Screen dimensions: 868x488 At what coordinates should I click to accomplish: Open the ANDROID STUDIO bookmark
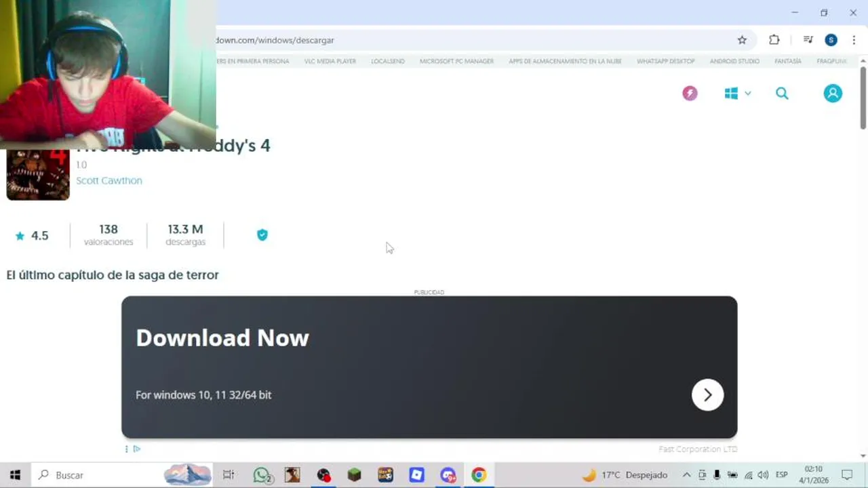(x=734, y=61)
